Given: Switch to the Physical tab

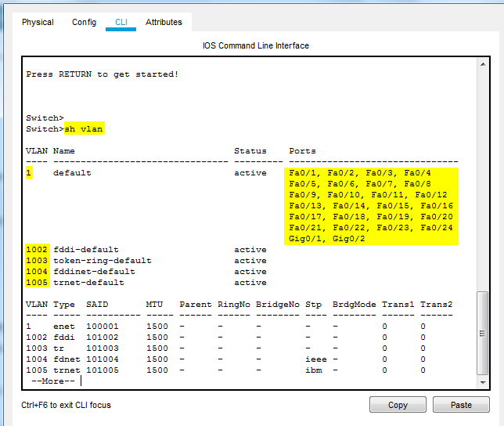Looking at the screenshot, I should 38,22.
